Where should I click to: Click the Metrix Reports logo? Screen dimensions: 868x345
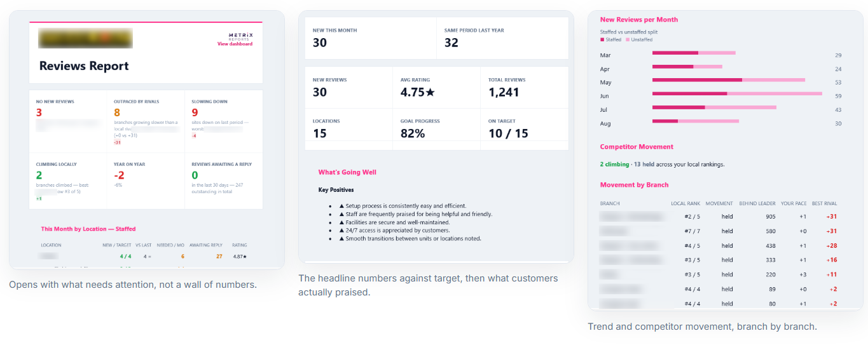pos(240,36)
